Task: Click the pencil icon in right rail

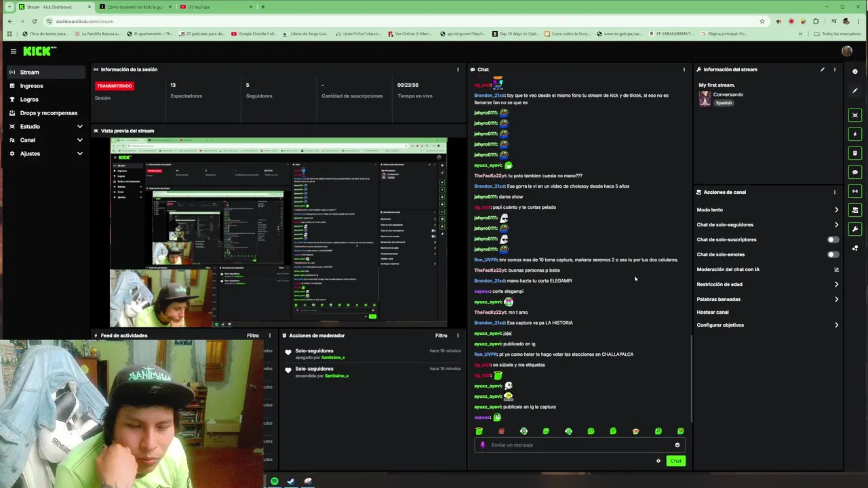Action: click(x=854, y=91)
